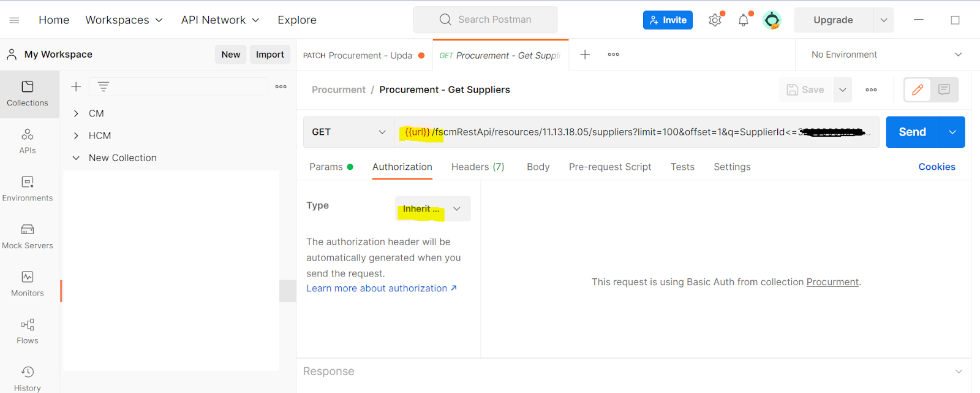Viewport: 980px width, 393px height.
Task: Open the Explore page
Action: [297, 20]
